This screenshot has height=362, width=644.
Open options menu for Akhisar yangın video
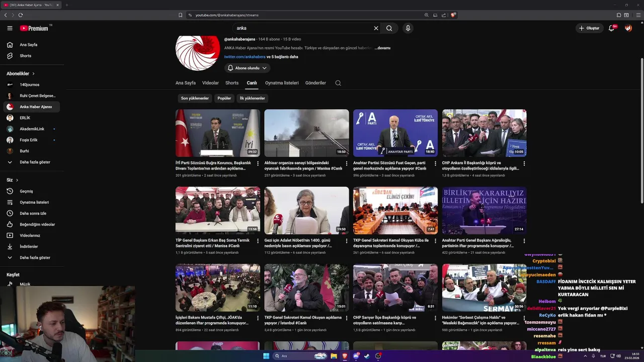click(347, 163)
